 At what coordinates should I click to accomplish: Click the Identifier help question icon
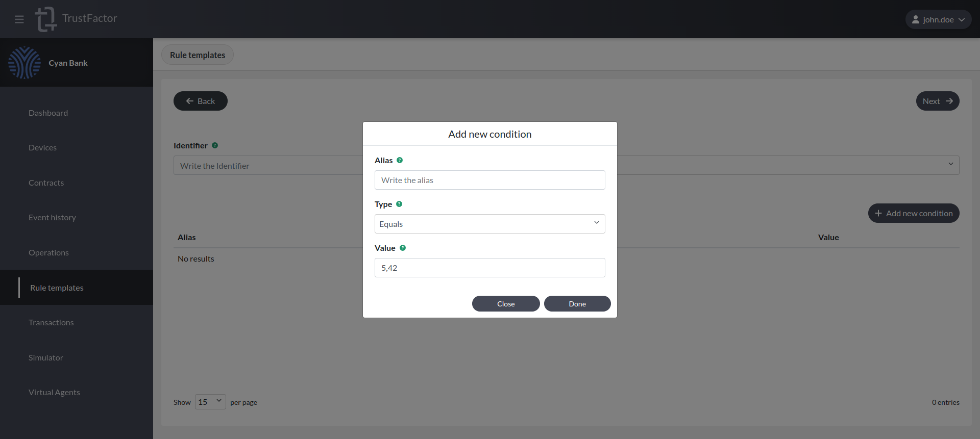[x=215, y=145]
